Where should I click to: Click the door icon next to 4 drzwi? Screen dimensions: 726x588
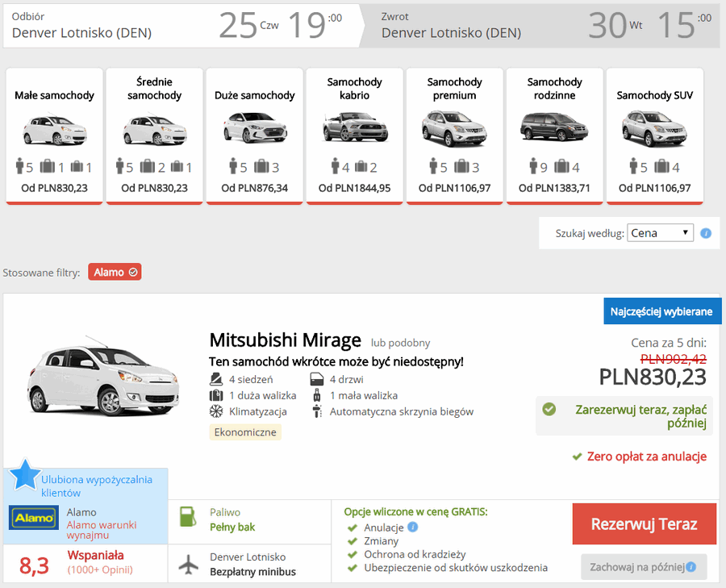317,379
